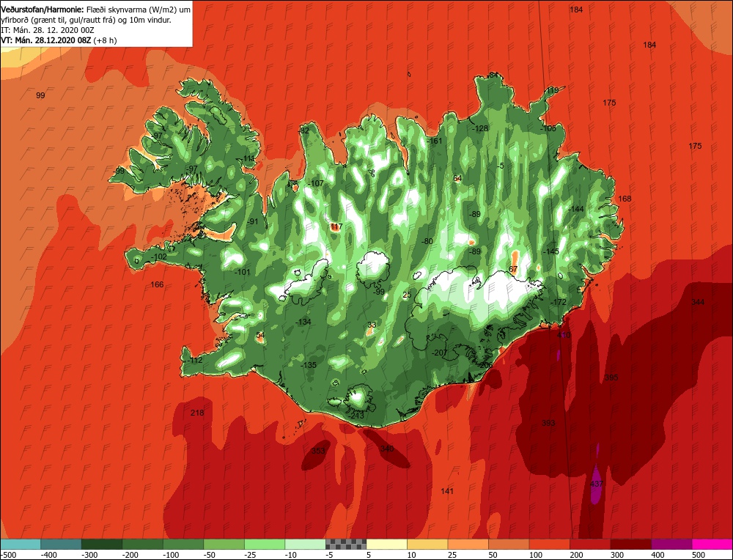Click the -102 value on the Snæfellsnes peninsula

159,257
